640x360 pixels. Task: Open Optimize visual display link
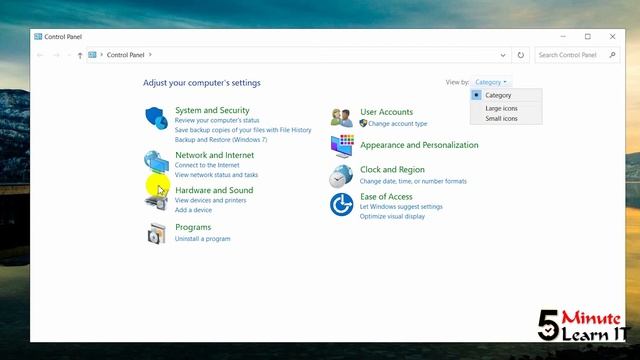[x=392, y=216]
